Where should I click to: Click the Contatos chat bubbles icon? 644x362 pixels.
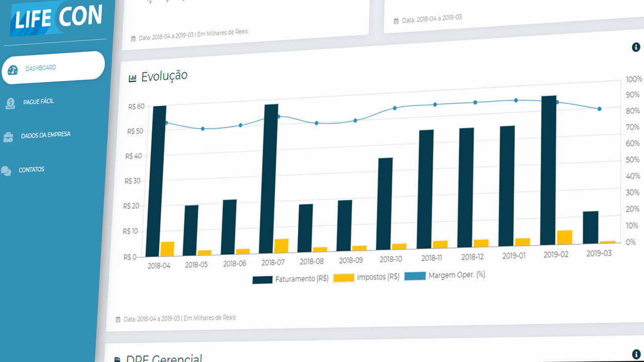[6, 171]
